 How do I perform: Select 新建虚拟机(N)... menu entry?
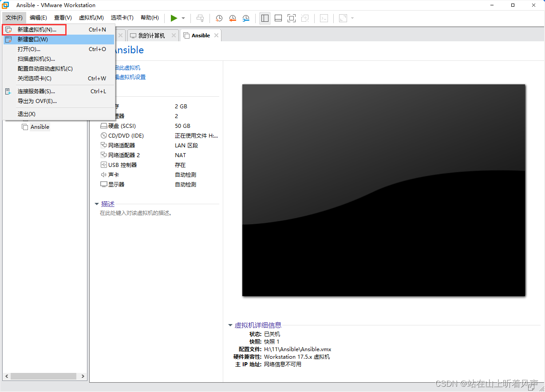[59, 30]
